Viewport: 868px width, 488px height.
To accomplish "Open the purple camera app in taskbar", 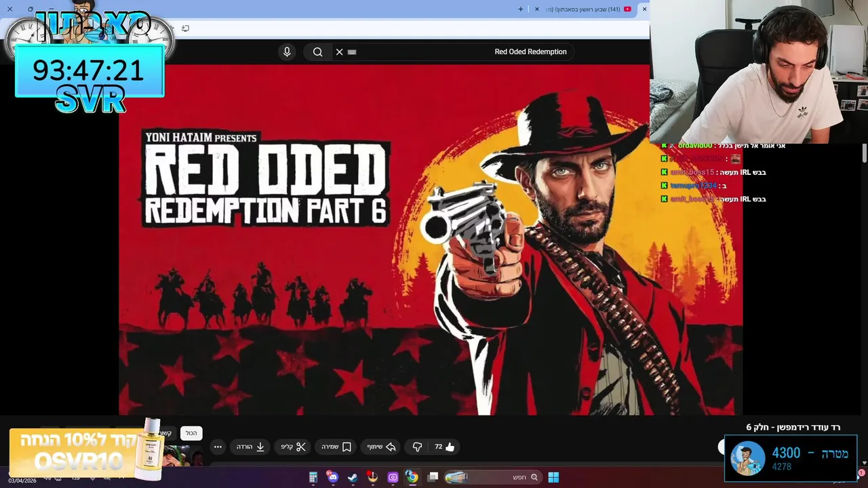I will click(x=393, y=477).
